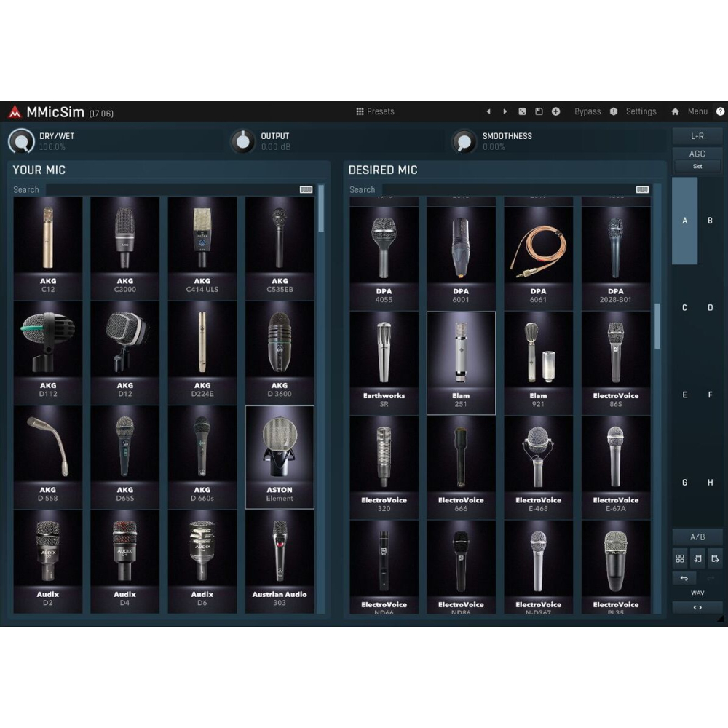Click the WAV export label

[x=697, y=593]
